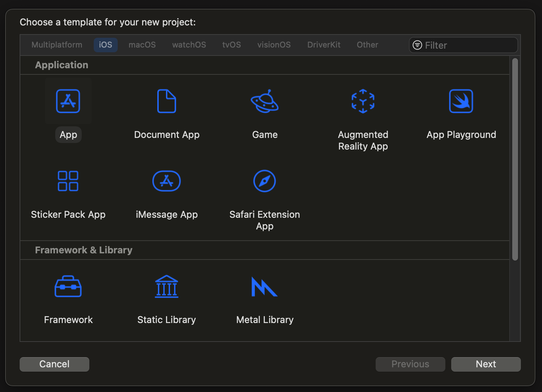Pick the Static Library building icon

coord(167,286)
